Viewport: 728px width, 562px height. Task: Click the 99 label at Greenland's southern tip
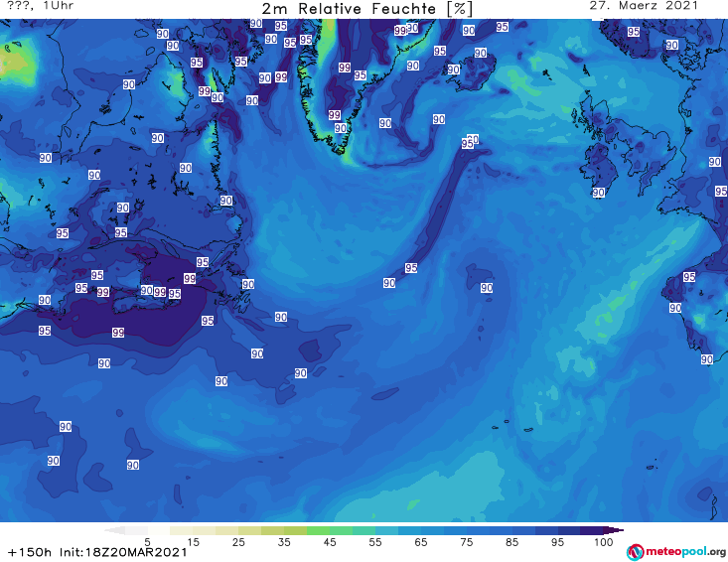[335, 114]
